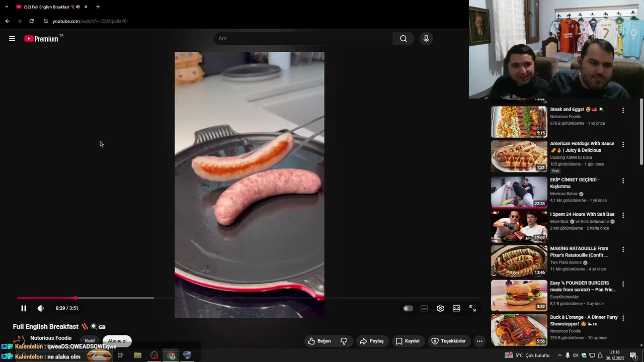Viewport: 644px width, 362px height.
Task: Open options menu for Steak and Eggs video
Action: point(623,110)
